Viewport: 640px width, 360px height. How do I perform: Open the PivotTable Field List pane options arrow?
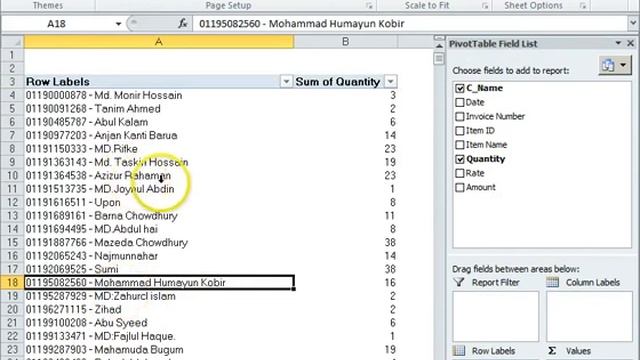click(x=618, y=43)
